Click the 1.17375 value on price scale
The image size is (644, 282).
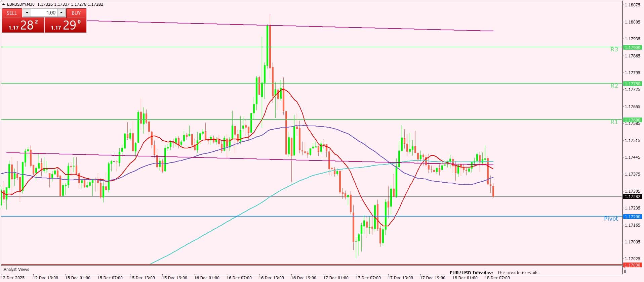[x=632, y=174]
